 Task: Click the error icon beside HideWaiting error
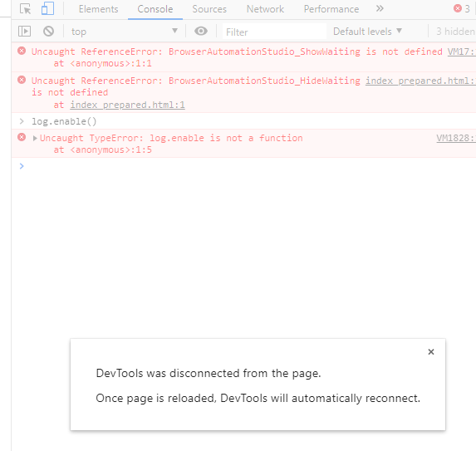tap(22, 80)
